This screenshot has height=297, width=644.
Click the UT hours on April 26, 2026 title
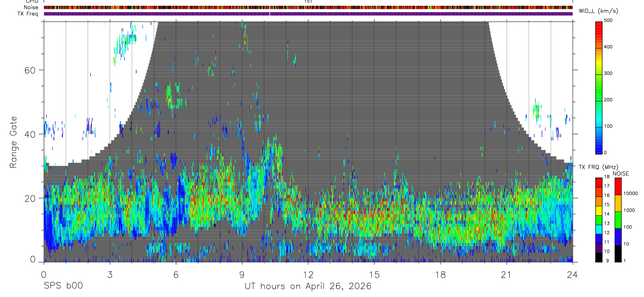pyautogui.click(x=308, y=287)
